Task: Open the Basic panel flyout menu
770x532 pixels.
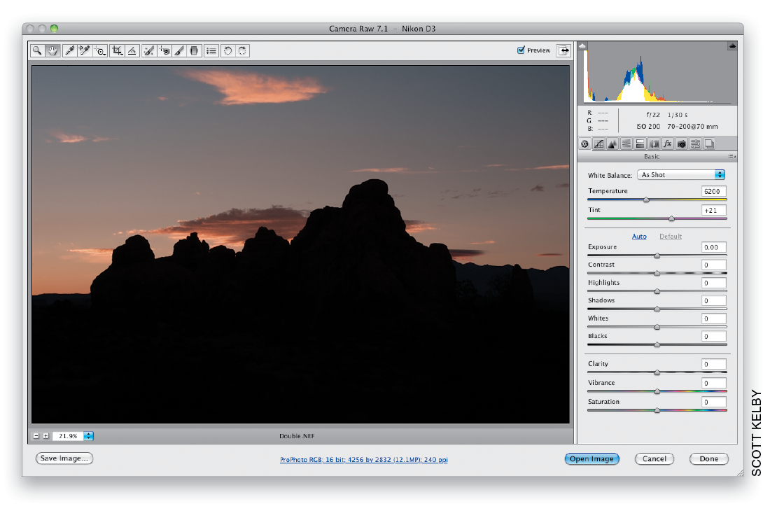Action: click(x=731, y=156)
